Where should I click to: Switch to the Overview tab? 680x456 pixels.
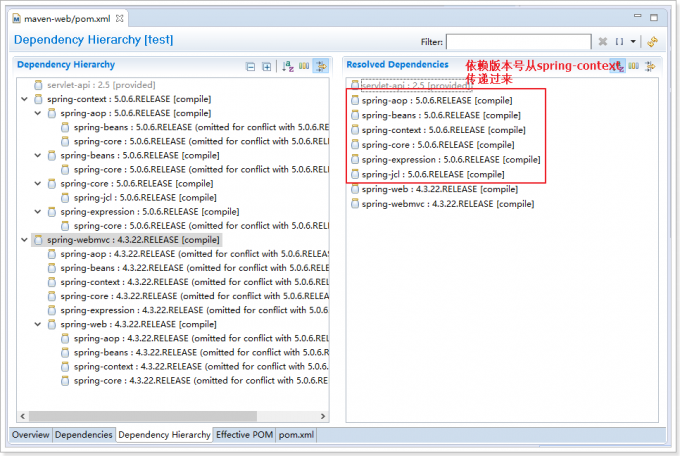click(30, 435)
